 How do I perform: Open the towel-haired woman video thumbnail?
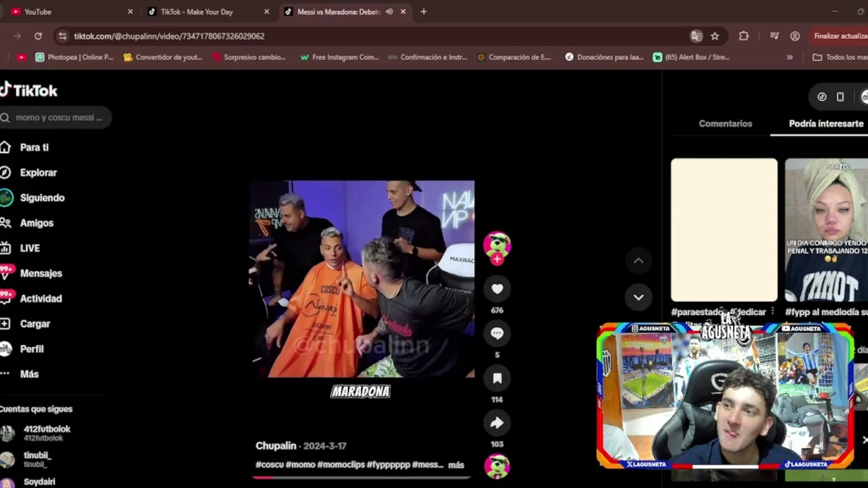click(826, 230)
